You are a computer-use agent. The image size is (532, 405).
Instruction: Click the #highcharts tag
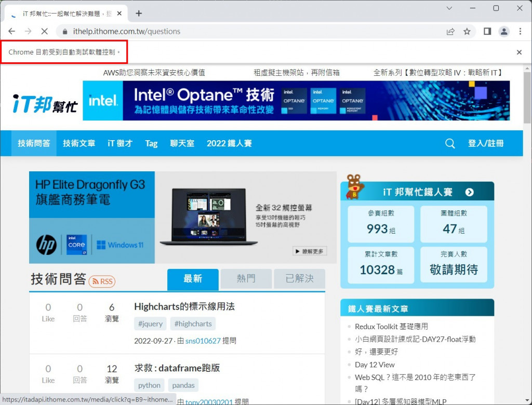tap(193, 324)
